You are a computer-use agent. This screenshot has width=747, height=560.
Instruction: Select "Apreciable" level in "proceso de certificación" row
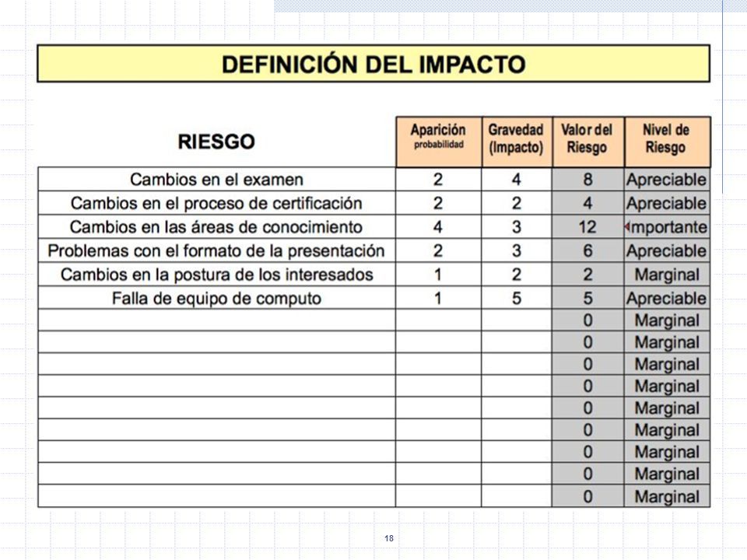pyautogui.click(x=667, y=203)
